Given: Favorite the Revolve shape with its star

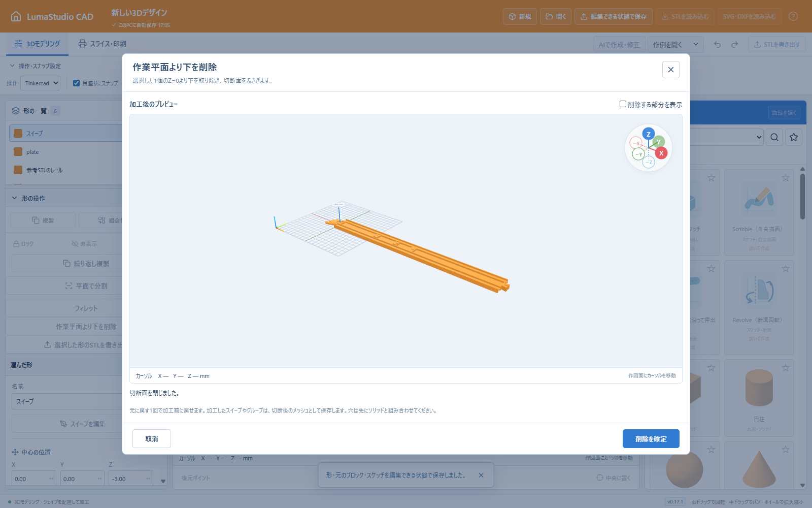Looking at the screenshot, I should [x=786, y=269].
